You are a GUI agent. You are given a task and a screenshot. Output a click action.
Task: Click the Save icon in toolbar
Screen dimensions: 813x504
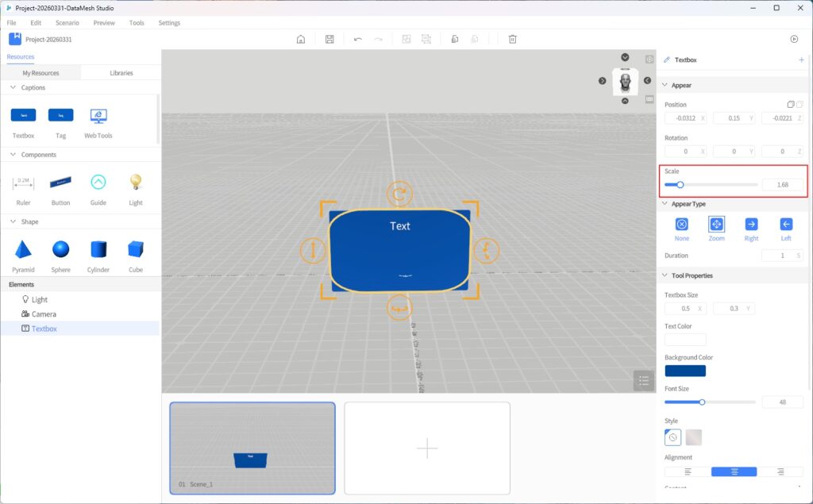click(x=329, y=39)
